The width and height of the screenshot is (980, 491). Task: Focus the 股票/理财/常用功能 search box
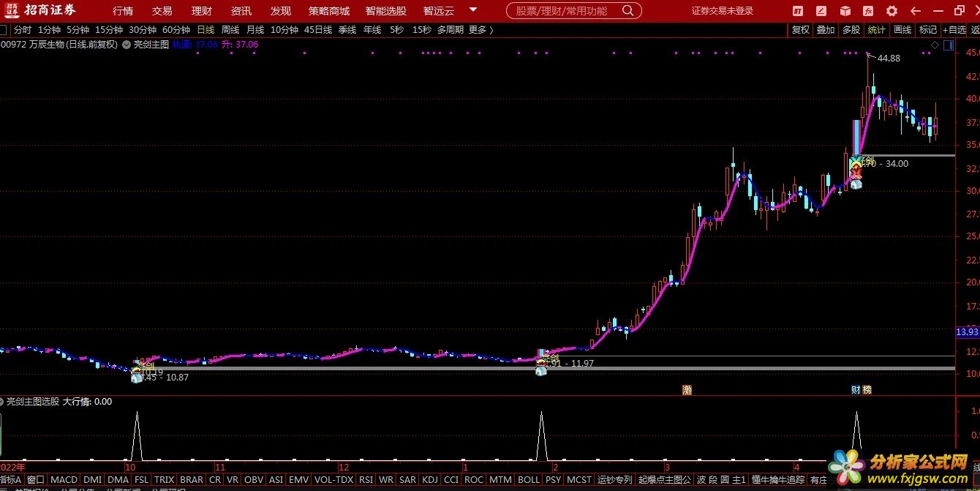click(x=574, y=11)
